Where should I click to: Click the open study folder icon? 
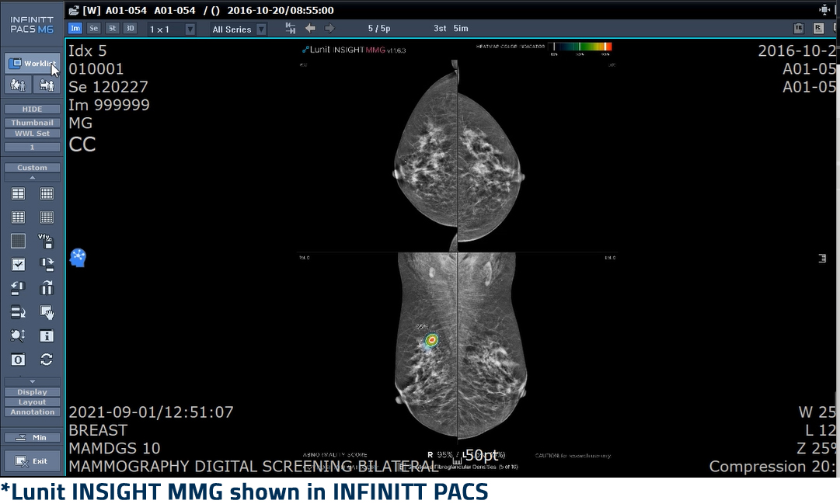74,10
